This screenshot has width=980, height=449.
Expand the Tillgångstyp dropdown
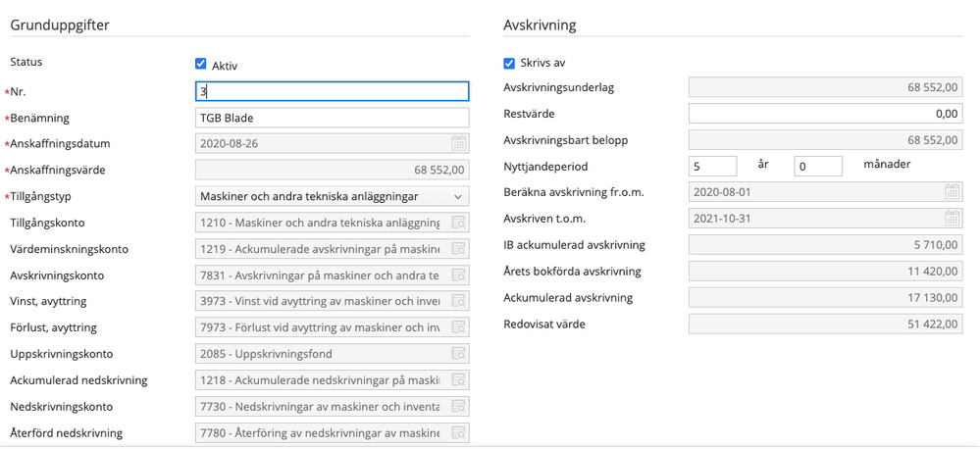(x=332, y=196)
